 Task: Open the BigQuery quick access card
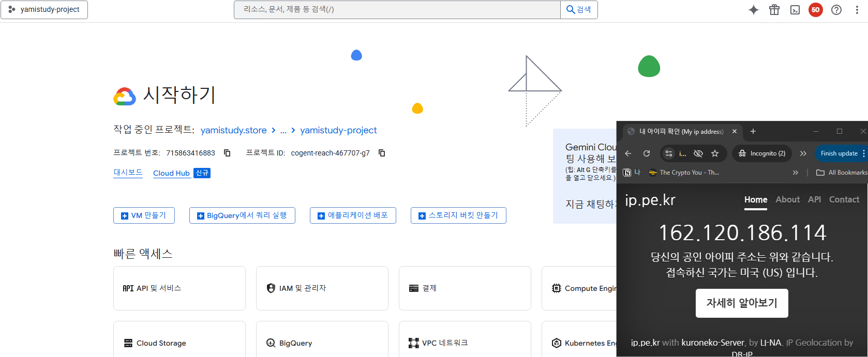(322, 339)
